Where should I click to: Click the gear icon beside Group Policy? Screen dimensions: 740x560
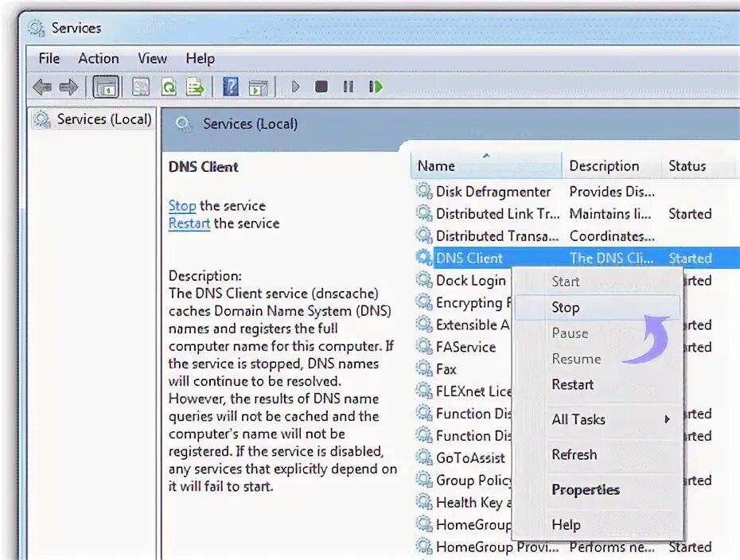coord(424,480)
